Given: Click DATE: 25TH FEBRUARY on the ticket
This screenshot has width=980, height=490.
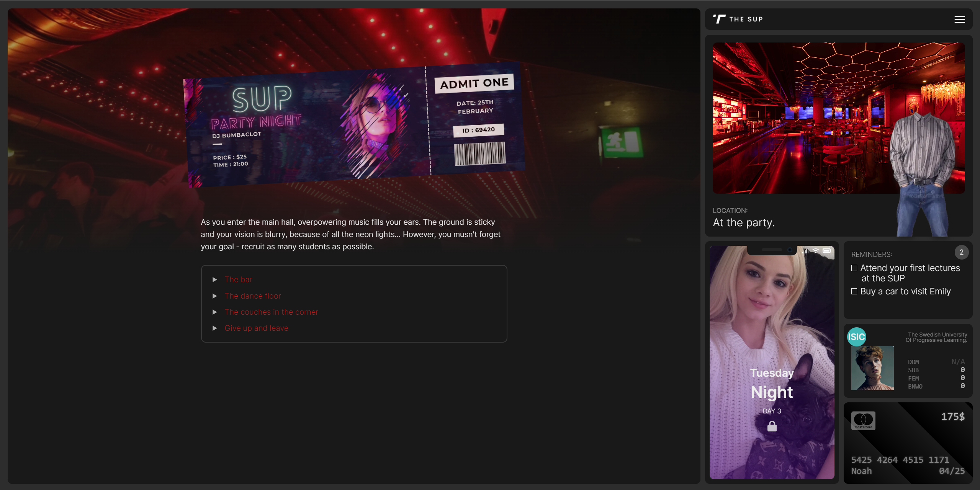Looking at the screenshot, I should [475, 107].
